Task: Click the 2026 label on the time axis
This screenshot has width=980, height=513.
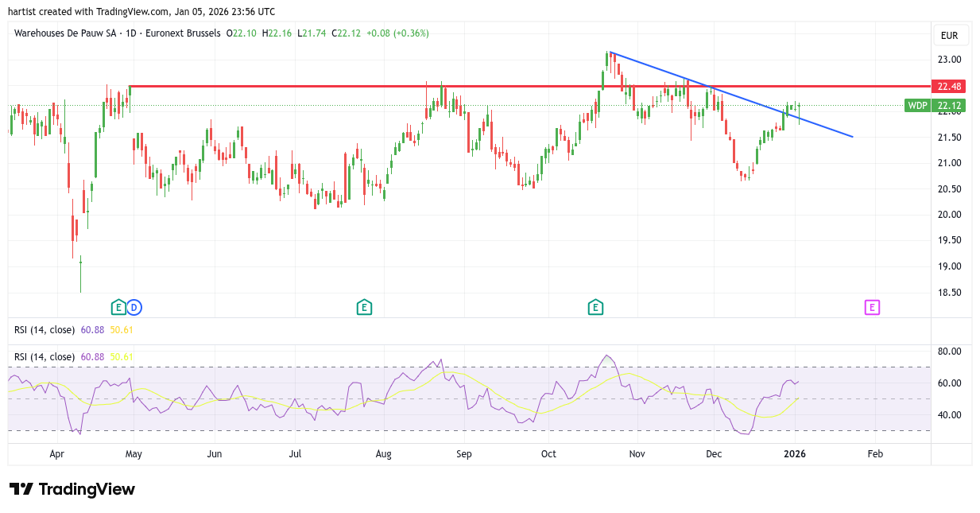Action: pos(794,454)
